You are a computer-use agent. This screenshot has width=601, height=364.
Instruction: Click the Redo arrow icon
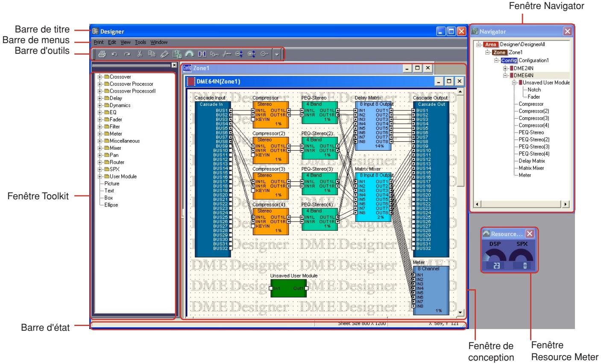(x=127, y=54)
